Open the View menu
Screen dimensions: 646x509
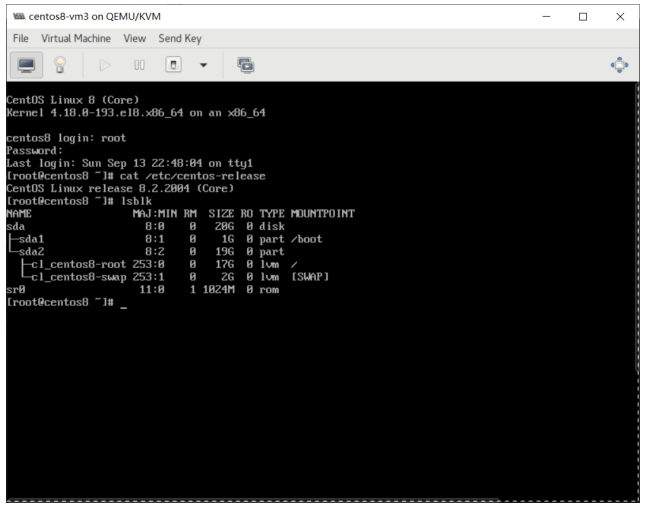135,38
